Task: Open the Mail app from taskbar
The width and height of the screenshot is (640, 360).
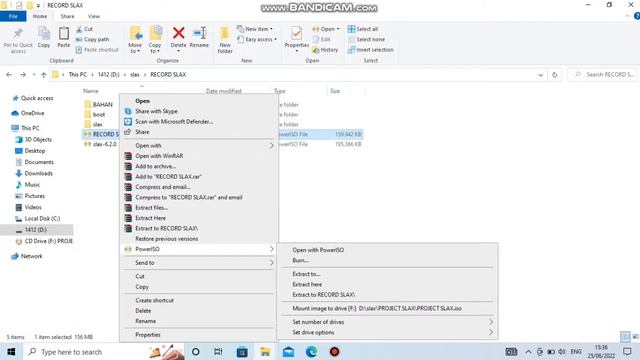Action: 289,352
